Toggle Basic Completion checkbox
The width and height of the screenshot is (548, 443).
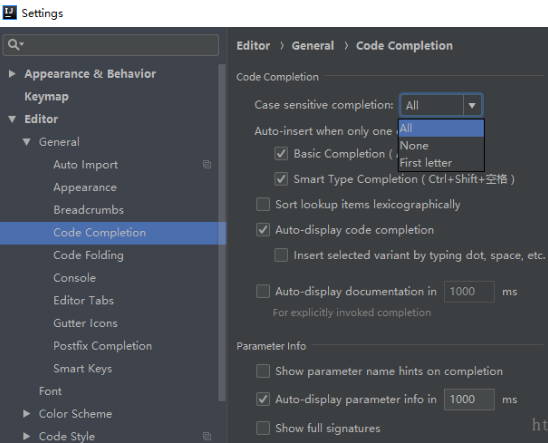(281, 154)
